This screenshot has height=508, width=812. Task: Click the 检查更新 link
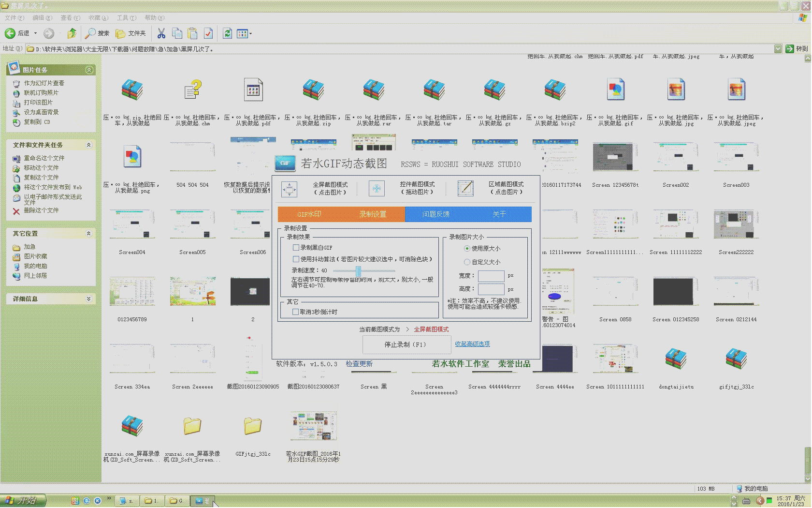359,364
